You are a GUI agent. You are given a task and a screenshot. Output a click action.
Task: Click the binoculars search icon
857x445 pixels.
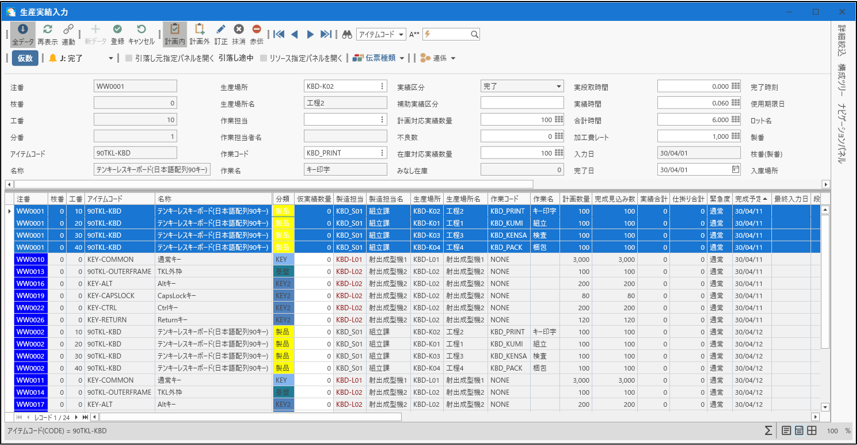click(347, 34)
